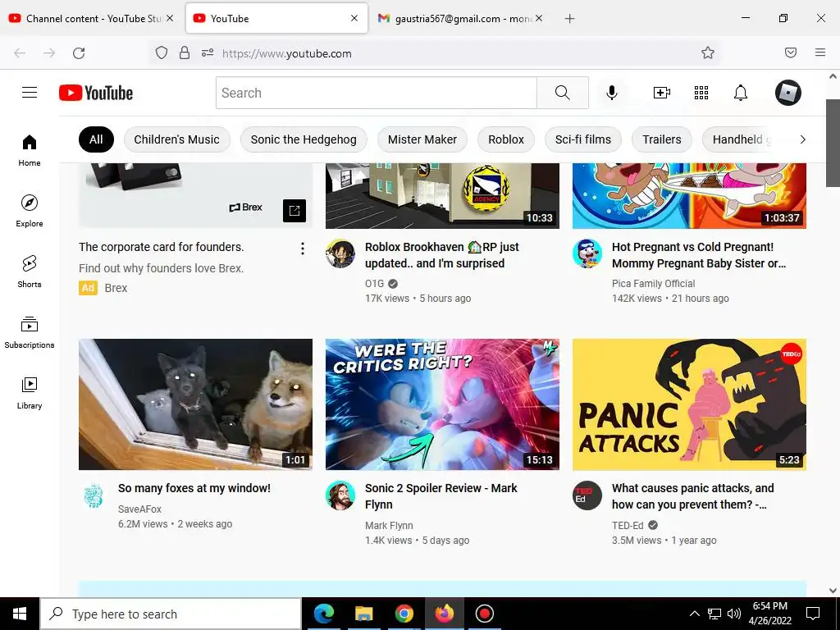840x630 pixels.
Task: Open the Firefox application menu
Action: (820, 52)
